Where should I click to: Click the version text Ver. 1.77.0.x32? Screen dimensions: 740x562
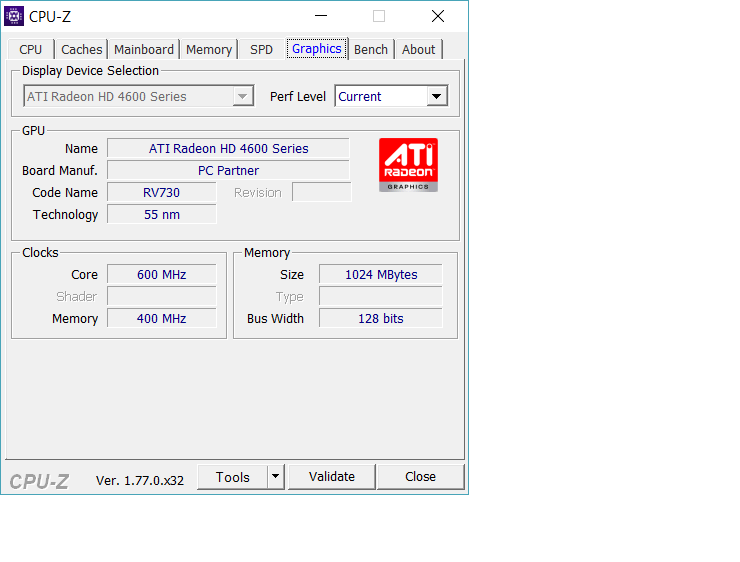(140, 480)
